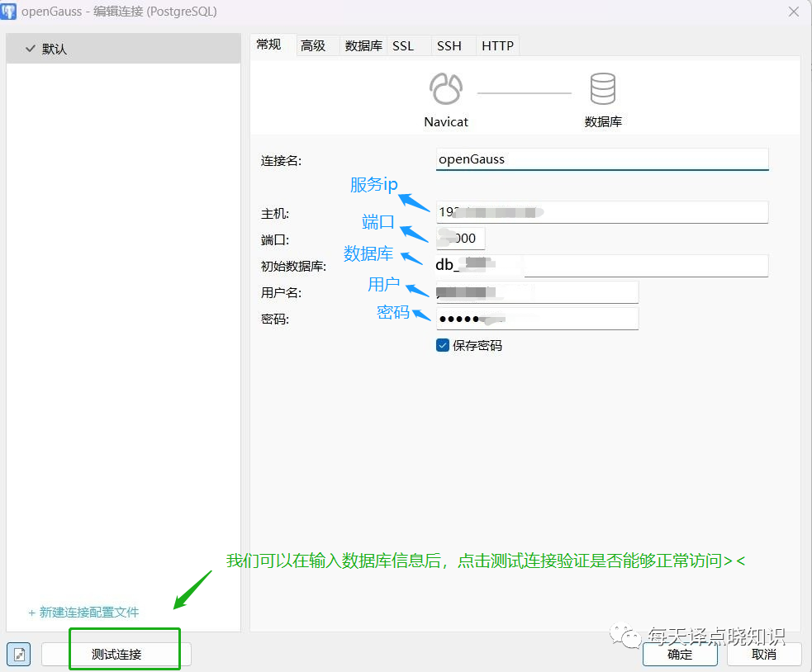Open the SSL tab
812x672 pixels.
pyautogui.click(x=404, y=45)
